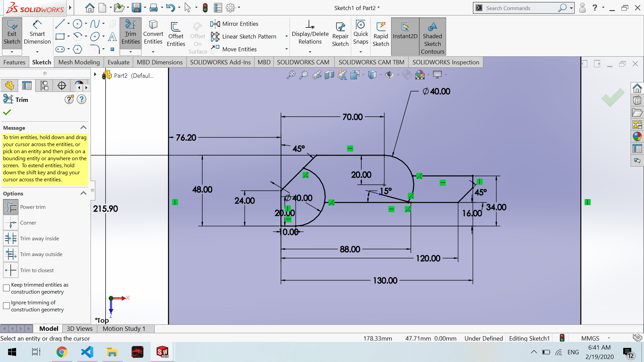Open the Linear Sketch Pattern dropdown arrow
The image size is (644, 362).
click(286, 37)
